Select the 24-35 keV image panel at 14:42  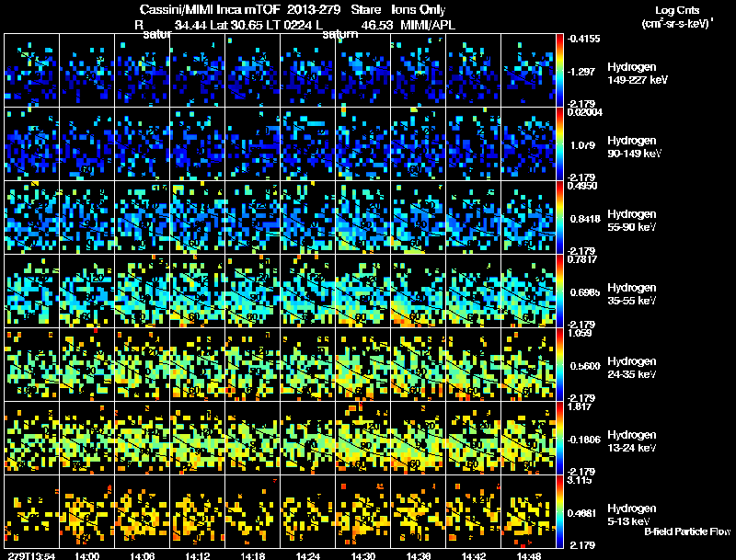pos(474,365)
